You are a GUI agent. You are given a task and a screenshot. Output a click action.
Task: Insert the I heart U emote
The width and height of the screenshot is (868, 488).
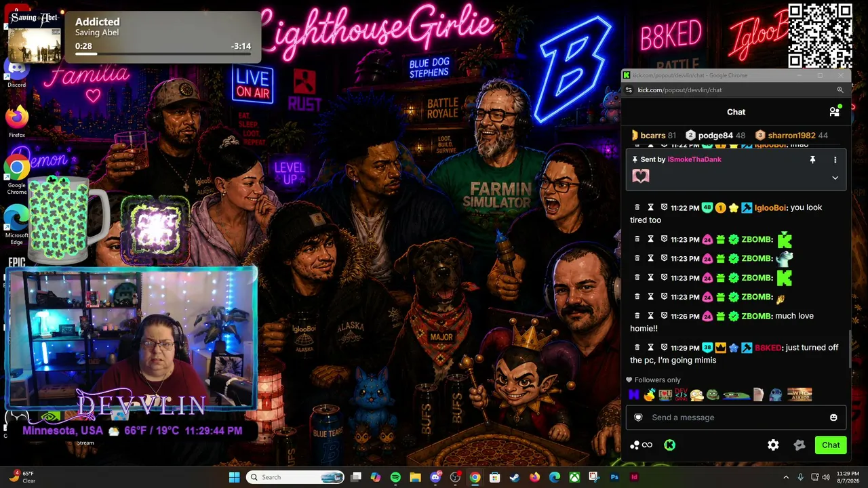[665, 394]
